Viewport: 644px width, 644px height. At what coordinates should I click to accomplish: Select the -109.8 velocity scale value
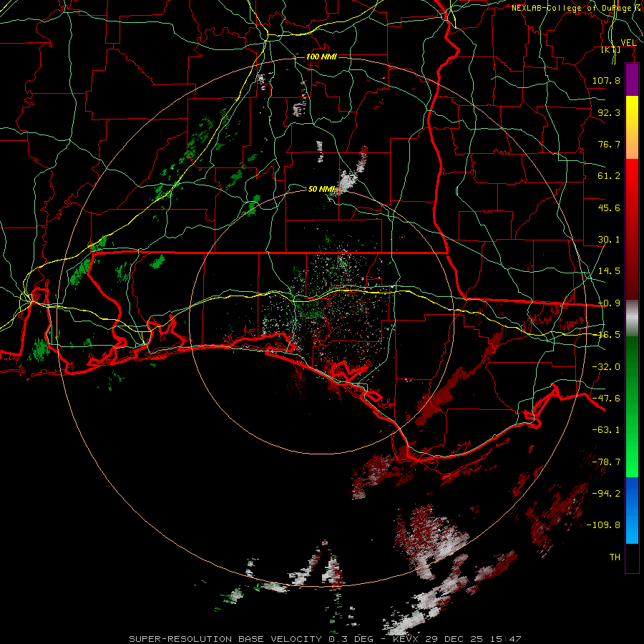(603, 525)
